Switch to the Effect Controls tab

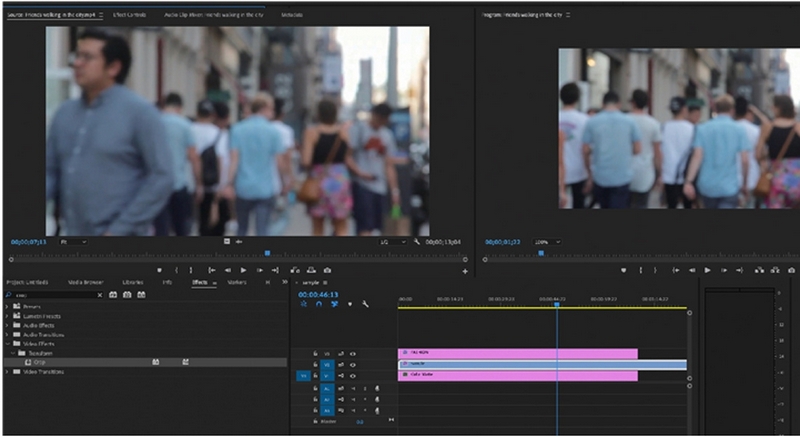point(128,16)
